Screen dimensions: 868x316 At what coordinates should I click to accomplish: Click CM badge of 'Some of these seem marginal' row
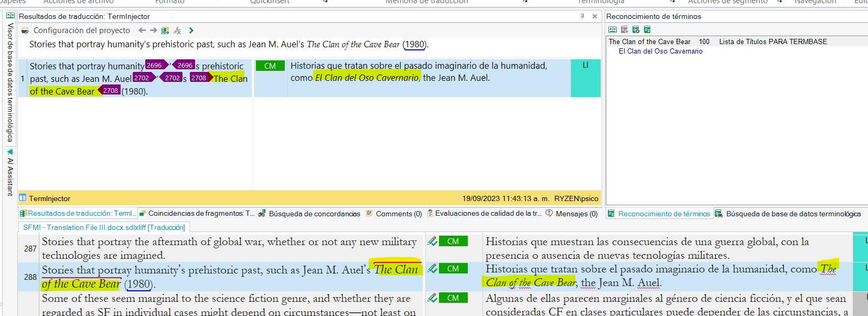coord(453,298)
